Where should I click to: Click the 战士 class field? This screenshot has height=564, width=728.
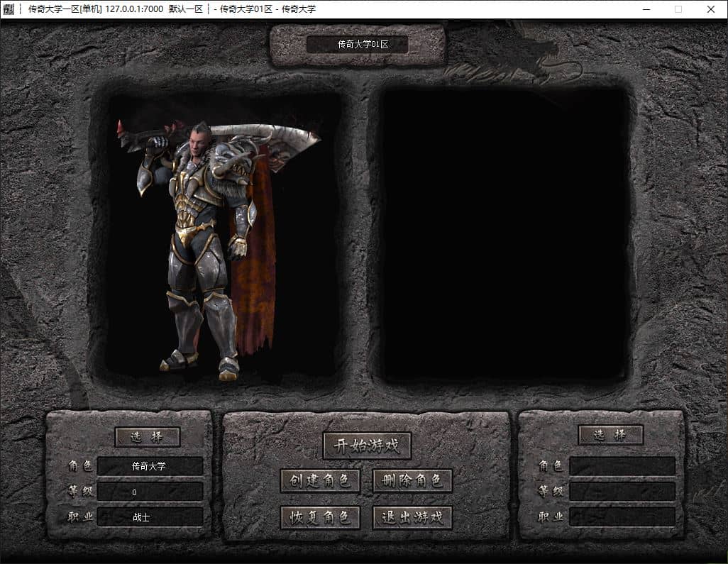point(150,517)
